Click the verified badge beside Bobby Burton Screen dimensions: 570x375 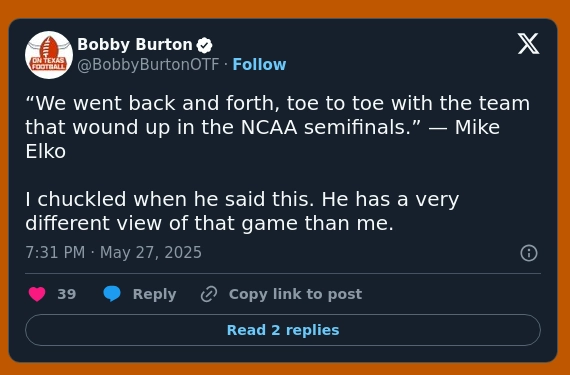[x=204, y=45]
